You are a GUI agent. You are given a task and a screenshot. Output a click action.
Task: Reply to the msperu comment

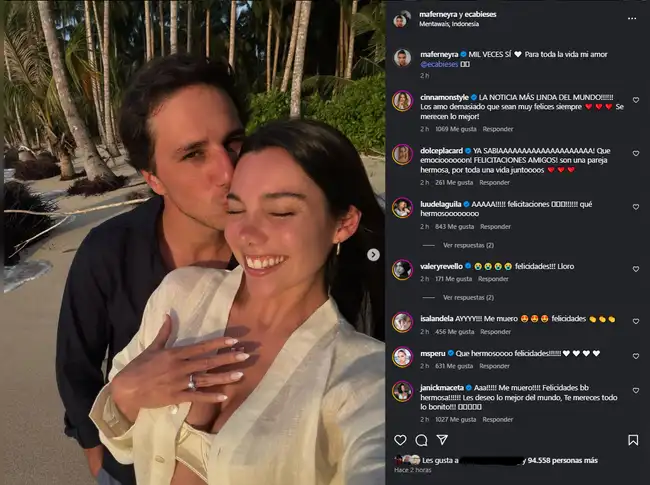(494, 366)
